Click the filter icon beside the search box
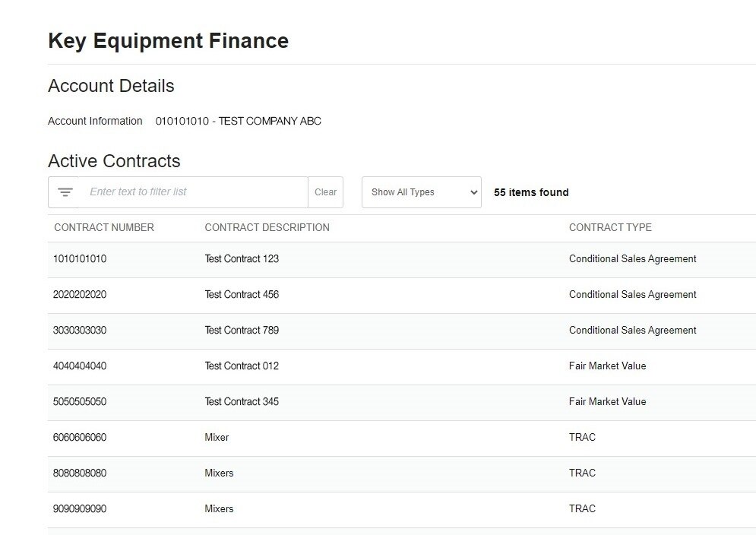 click(65, 192)
